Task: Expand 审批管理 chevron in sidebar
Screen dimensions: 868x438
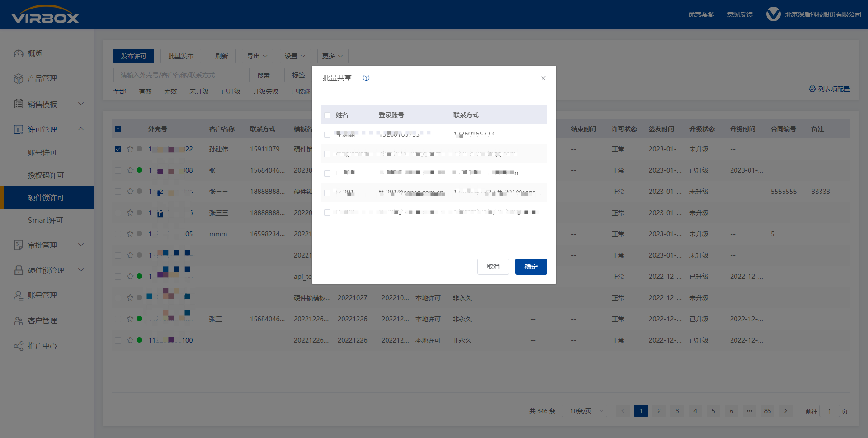Action: pos(81,245)
